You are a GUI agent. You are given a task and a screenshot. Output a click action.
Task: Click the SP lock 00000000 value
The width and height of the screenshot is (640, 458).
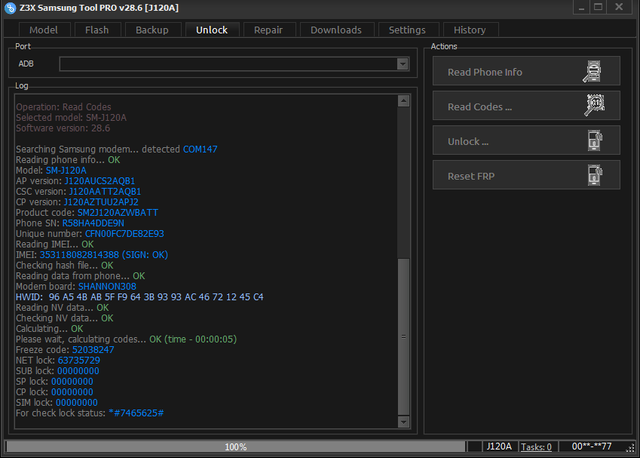pos(72,382)
